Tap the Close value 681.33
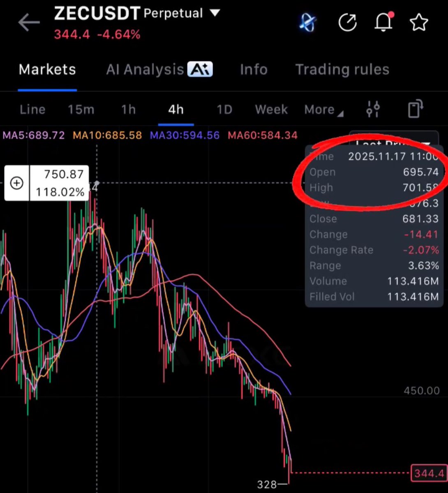Image resolution: width=448 pixels, height=493 pixels. [420, 219]
